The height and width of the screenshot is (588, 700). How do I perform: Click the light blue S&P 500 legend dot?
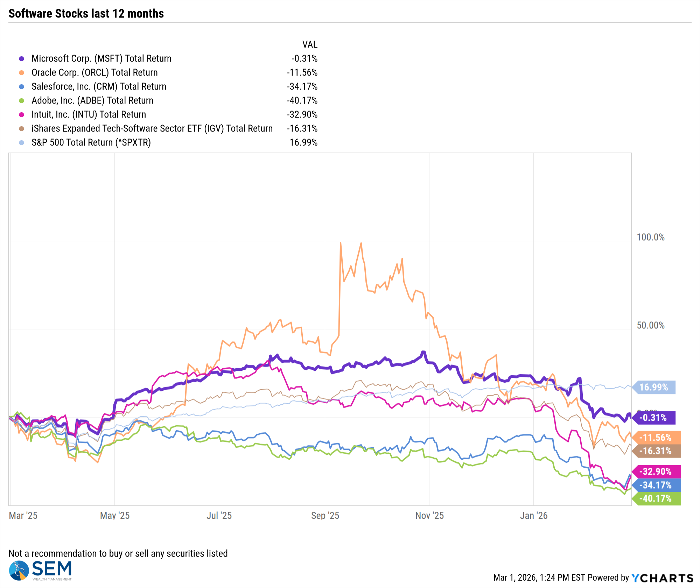point(21,143)
